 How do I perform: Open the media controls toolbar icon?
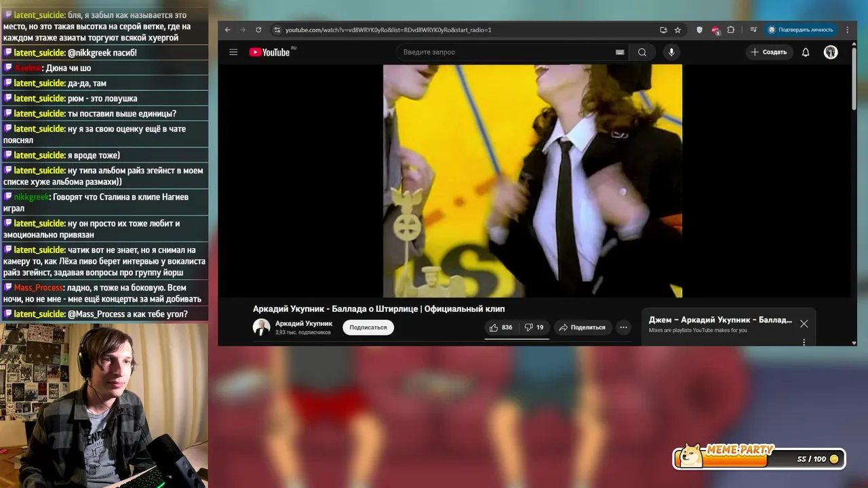[753, 30]
